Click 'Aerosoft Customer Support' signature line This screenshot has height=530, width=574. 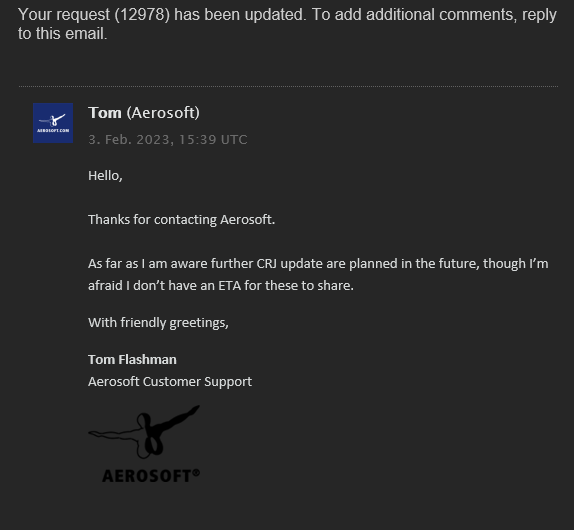(170, 382)
